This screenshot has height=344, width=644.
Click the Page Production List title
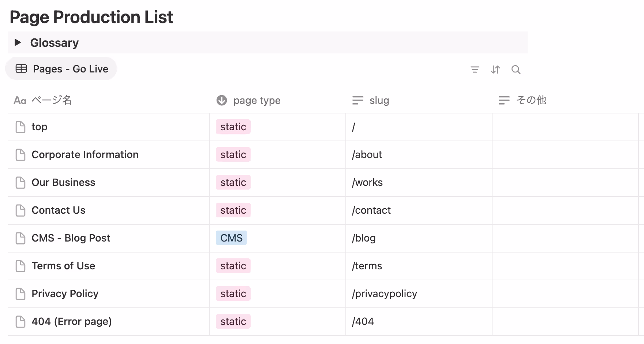pyautogui.click(x=91, y=17)
